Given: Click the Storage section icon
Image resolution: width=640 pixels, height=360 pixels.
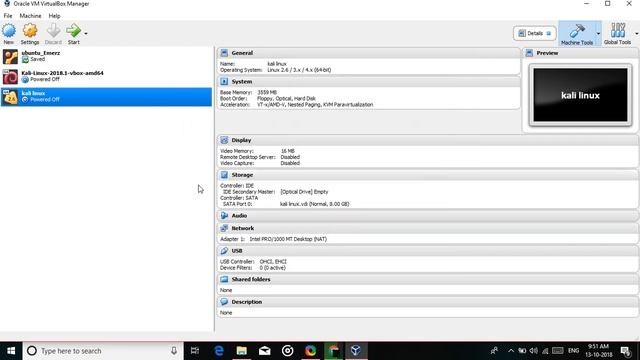Looking at the screenshot, I should (224, 175).
